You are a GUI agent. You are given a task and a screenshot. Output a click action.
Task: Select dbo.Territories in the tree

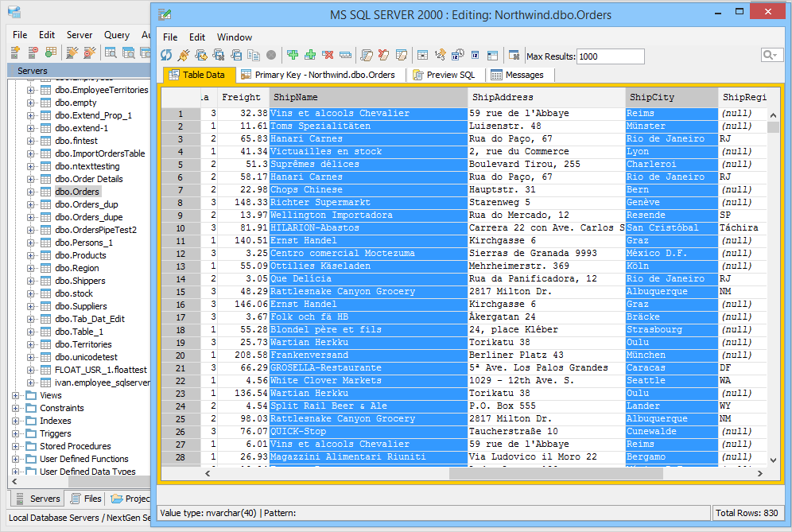point(83,344)
